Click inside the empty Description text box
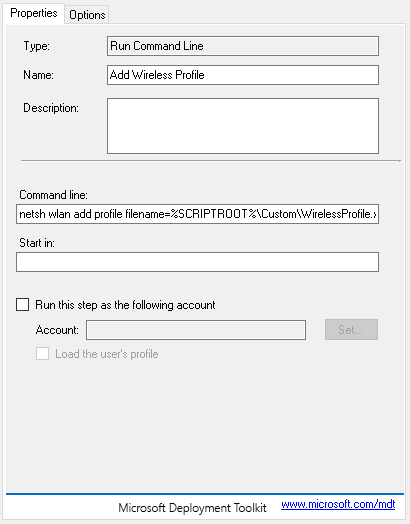 243,126
